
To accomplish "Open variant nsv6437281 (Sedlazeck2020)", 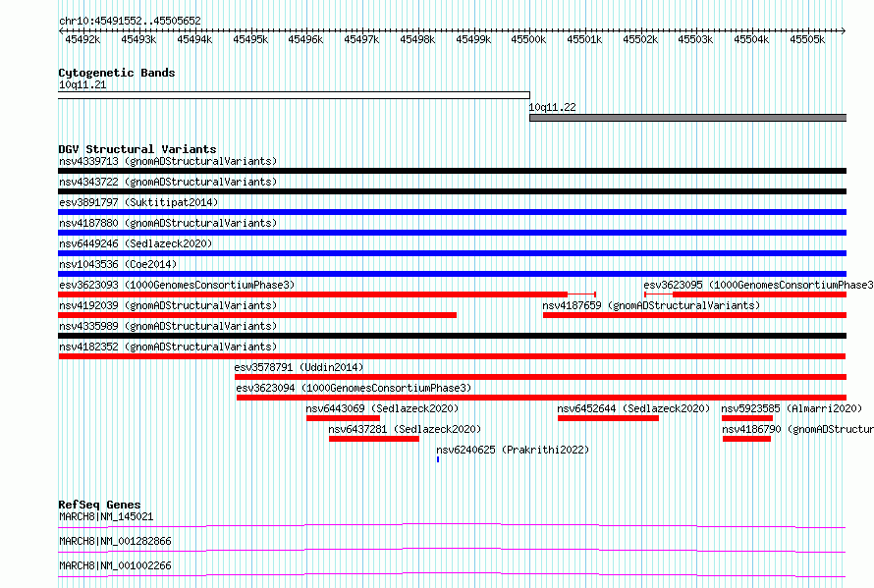I will click(405, 429).
